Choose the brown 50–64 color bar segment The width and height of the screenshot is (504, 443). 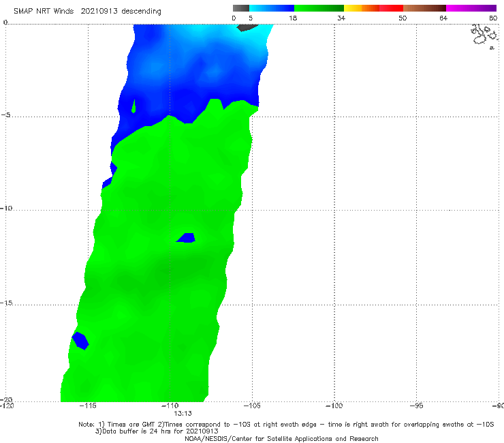424,8
